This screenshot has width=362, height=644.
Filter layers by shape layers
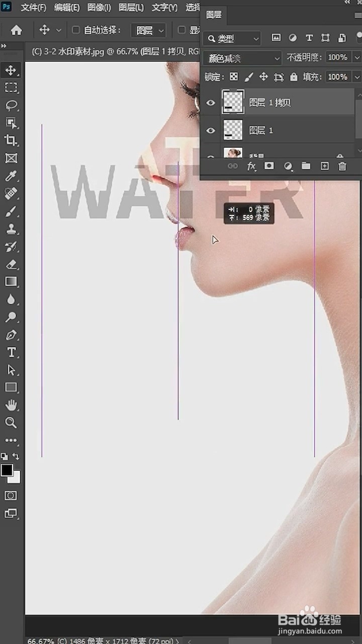point(325,38)
